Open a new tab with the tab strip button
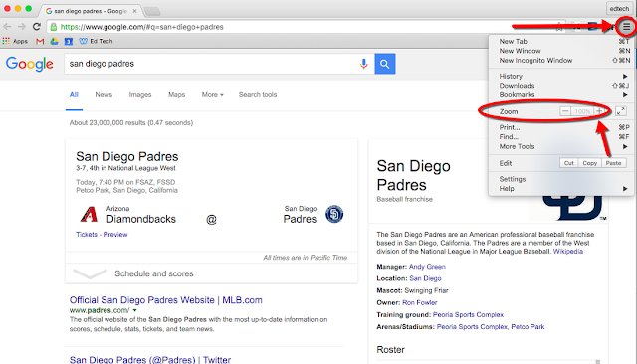The image size is (637, 364). (152, 11)
